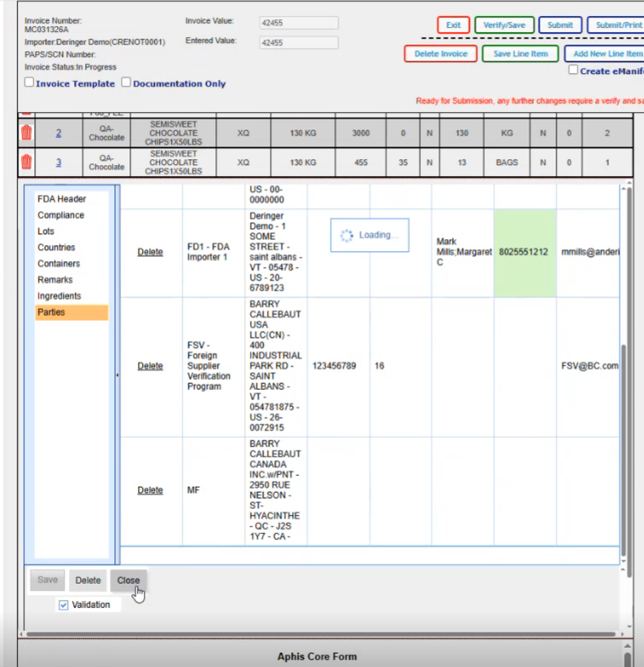
Task: Open the Containers section
Action: coord(59,264)
